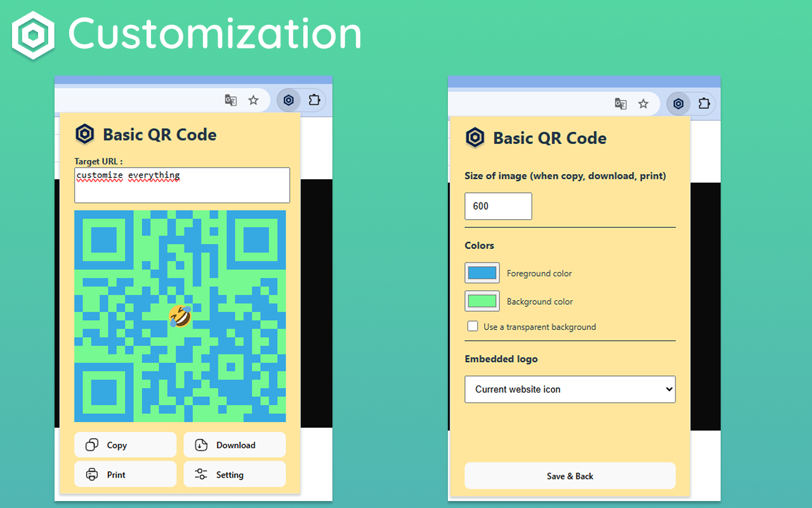Screen dimensions: 812x508
Task: Click the generated QR code image
Action: coord(180,316)
